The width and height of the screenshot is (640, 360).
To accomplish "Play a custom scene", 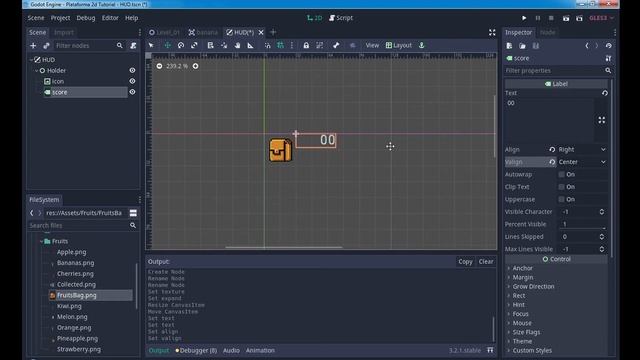I will 579,18.
